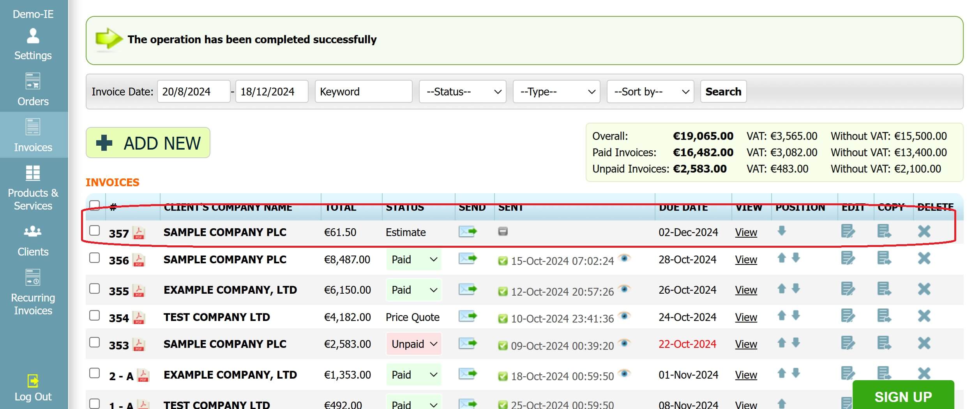Click send email icon for invoice 355

pos(468,289)
